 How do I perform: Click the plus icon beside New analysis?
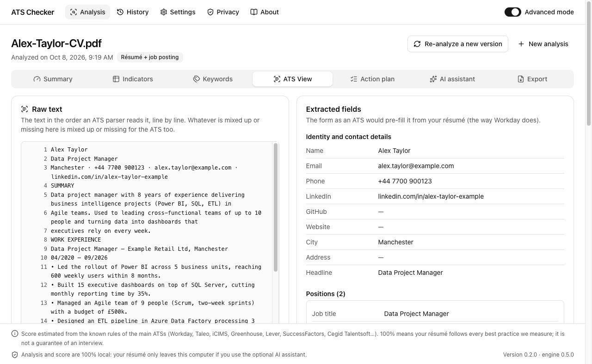pos(521,44)
